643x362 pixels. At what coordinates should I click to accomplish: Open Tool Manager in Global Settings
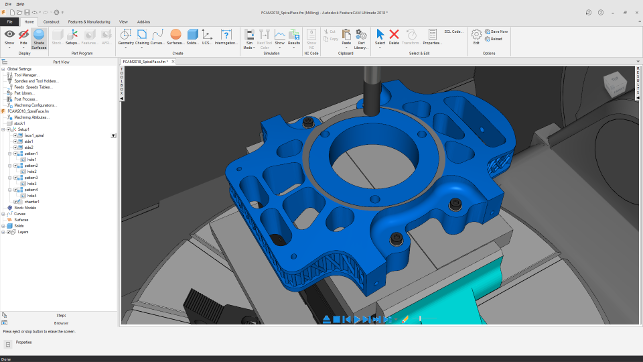25,75
